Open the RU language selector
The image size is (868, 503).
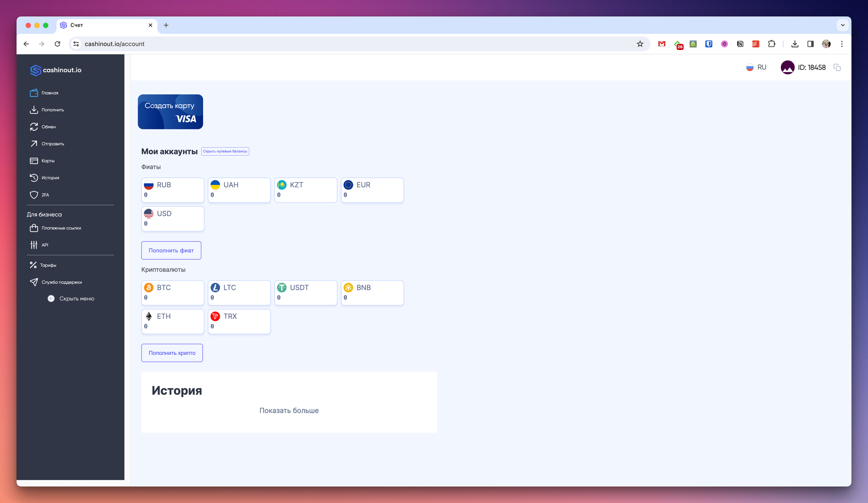tap(756, 67)
